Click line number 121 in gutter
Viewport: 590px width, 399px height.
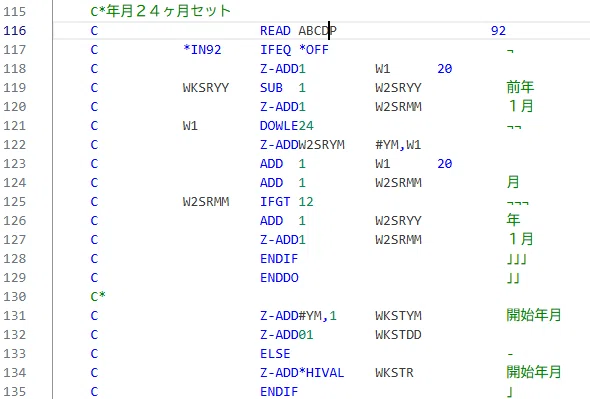click(x=15, y=125)
